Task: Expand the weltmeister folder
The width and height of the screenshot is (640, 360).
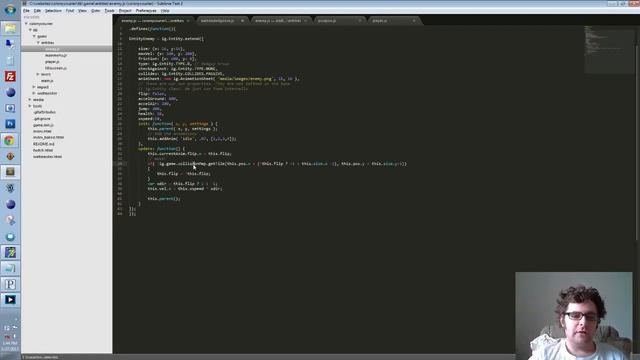Action: [x=34, y=93]
